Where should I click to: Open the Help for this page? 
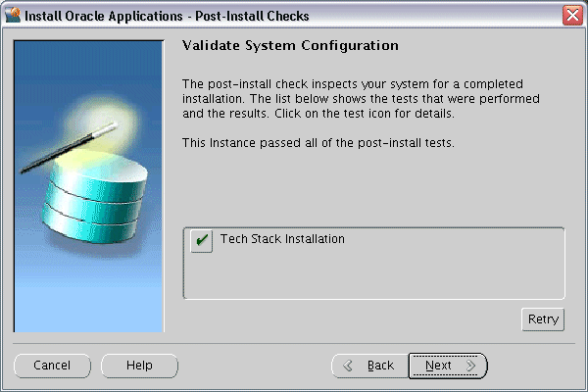[139, 366]
